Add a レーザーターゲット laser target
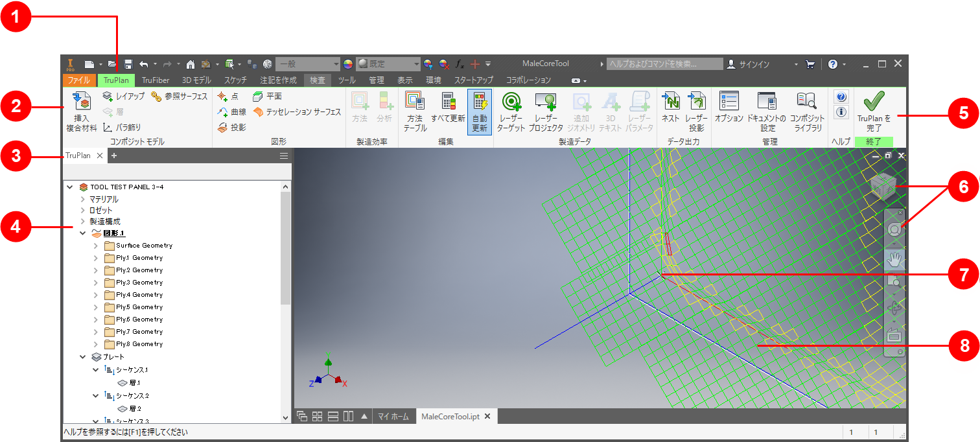Viewport: 980px width, 442px height. tap(511, 111)
